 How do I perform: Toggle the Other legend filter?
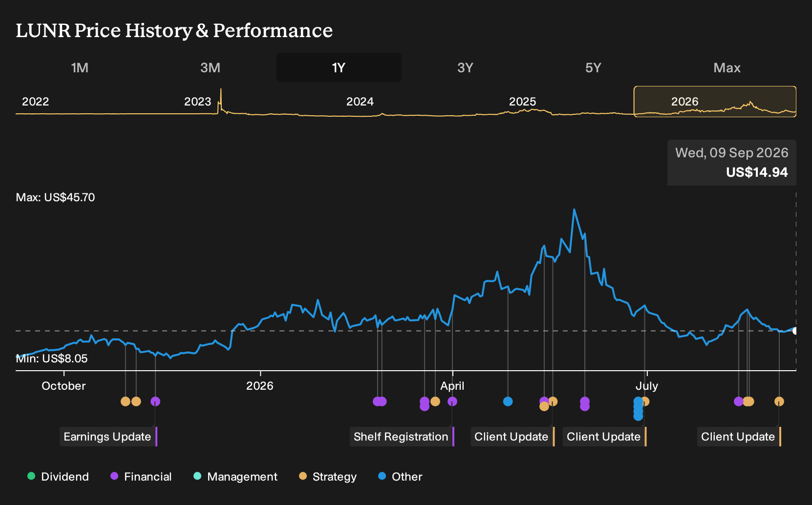(x=400, y=477)
